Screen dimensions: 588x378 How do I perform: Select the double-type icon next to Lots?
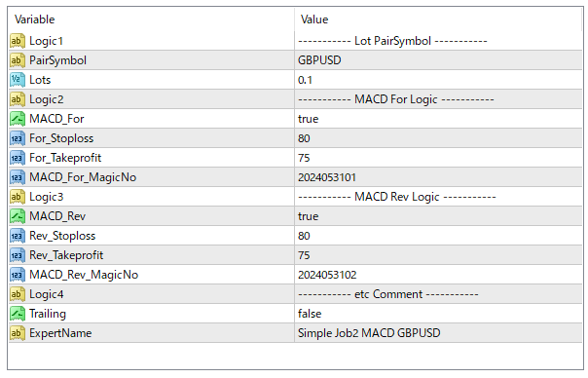click(18, 80)
